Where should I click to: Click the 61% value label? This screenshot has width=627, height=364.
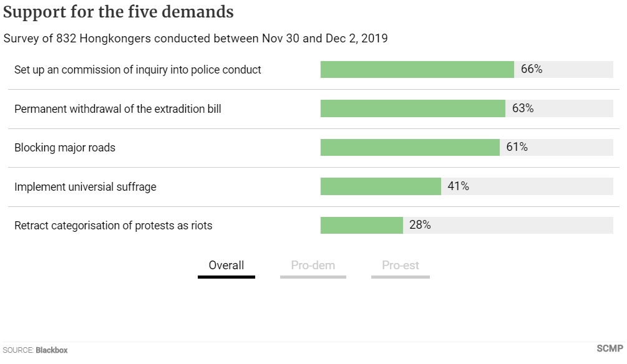tap(517, 147)
